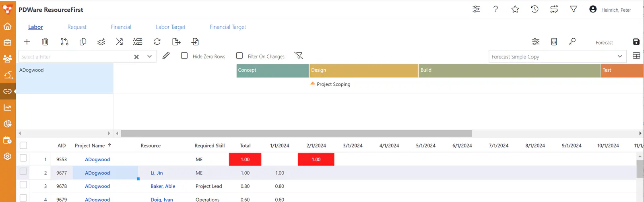Click the top header sliders settings icon

(476, 9)
